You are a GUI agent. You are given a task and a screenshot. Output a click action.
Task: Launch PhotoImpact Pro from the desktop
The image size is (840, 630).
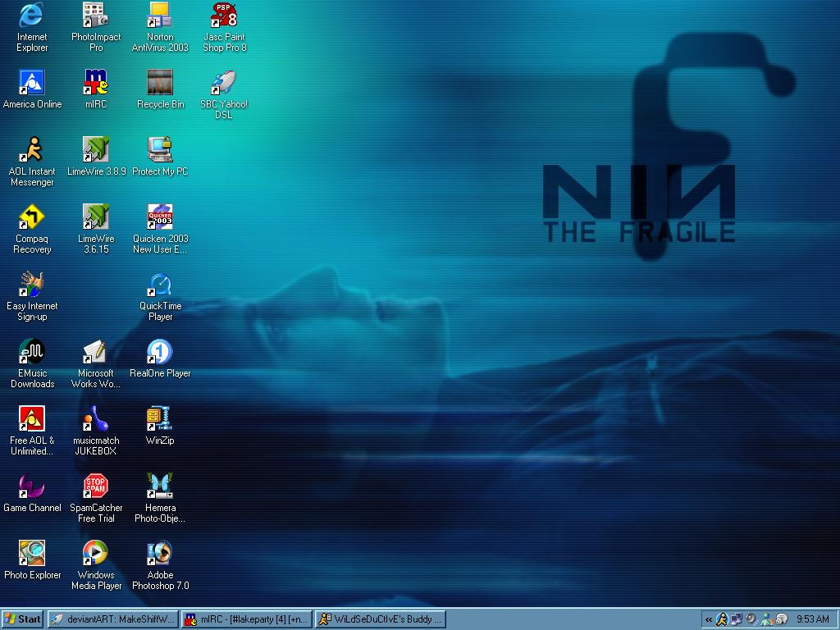click(96, 15)
